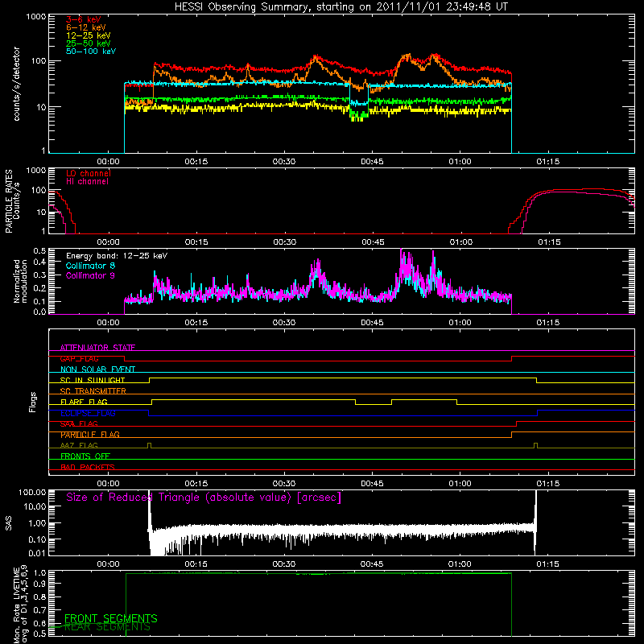
Task: Click the SC_IN_SUNLIGHT flag label
Action: click(93, 380)
